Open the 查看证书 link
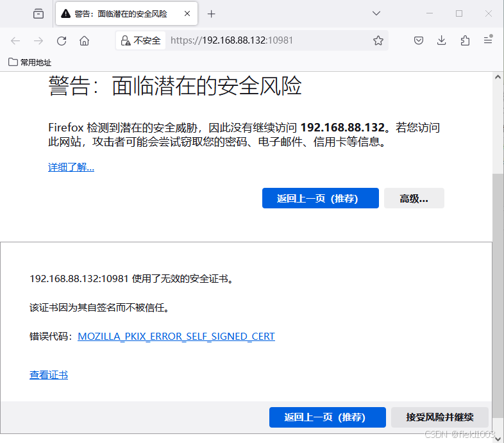504x443 pixels. click(49, 375)
